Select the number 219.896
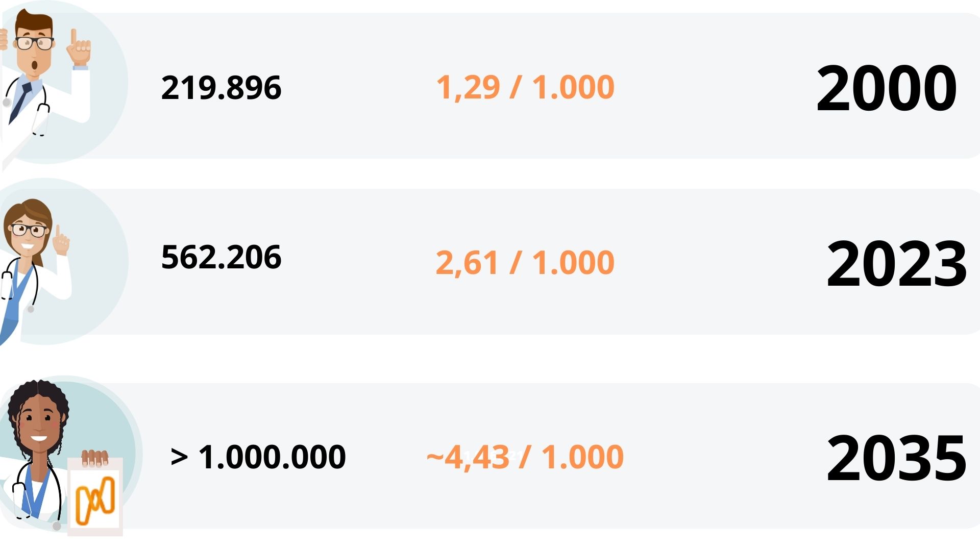Viewport: 980px width, 551px height. [x=221, y=87]
